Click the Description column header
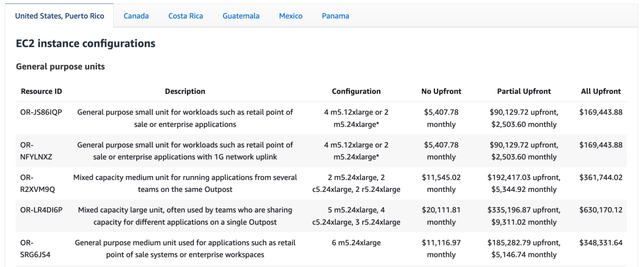This screenshot has width=644, height=267. tap(185, 91)
